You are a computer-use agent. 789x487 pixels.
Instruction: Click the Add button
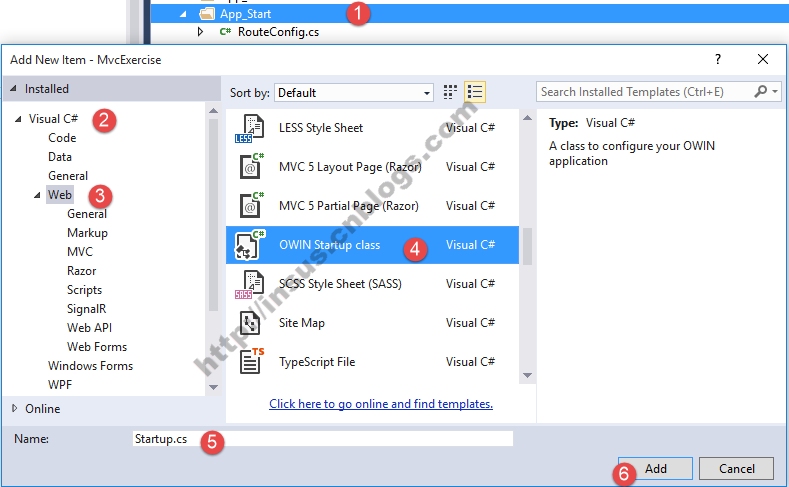655,469
